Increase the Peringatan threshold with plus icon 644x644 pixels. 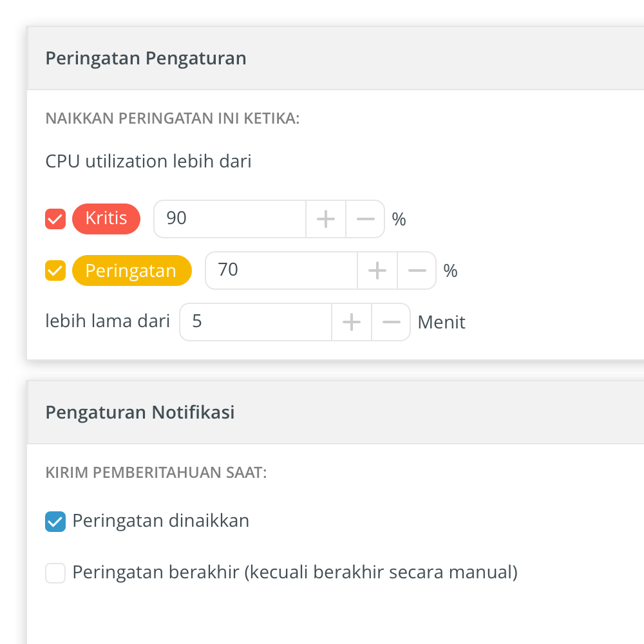377,270
